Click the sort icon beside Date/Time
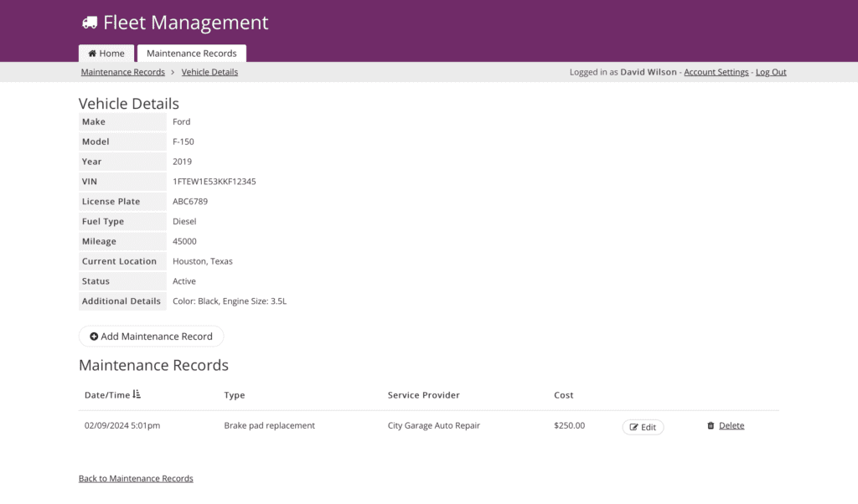 [x=137, y=394]
